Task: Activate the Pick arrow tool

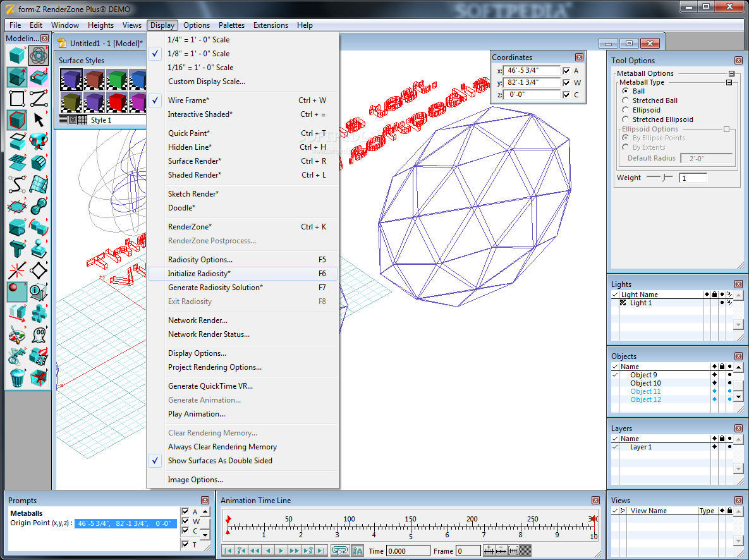Action: [39, 120]
